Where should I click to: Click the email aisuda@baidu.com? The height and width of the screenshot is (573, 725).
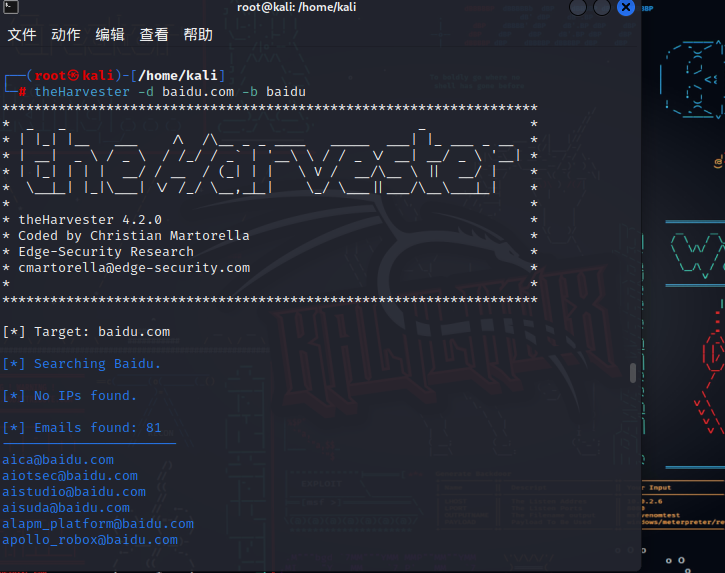click(x=66, y=508)
